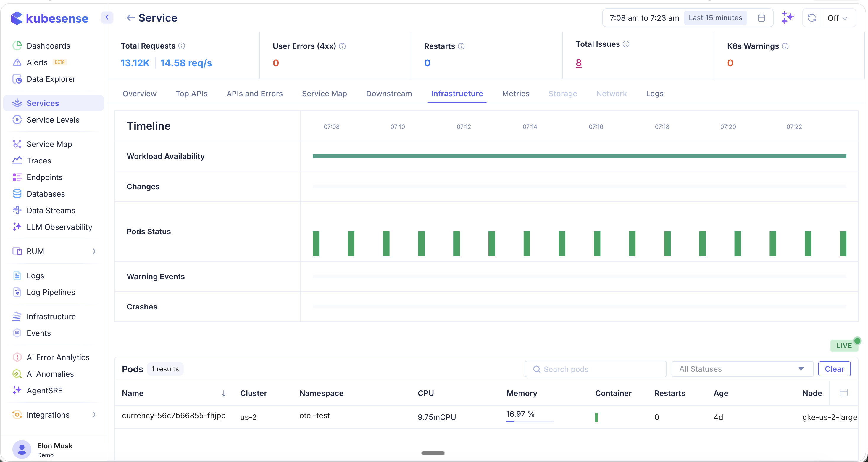
Task: Switch to the Service Map tab
Action: 324,93
